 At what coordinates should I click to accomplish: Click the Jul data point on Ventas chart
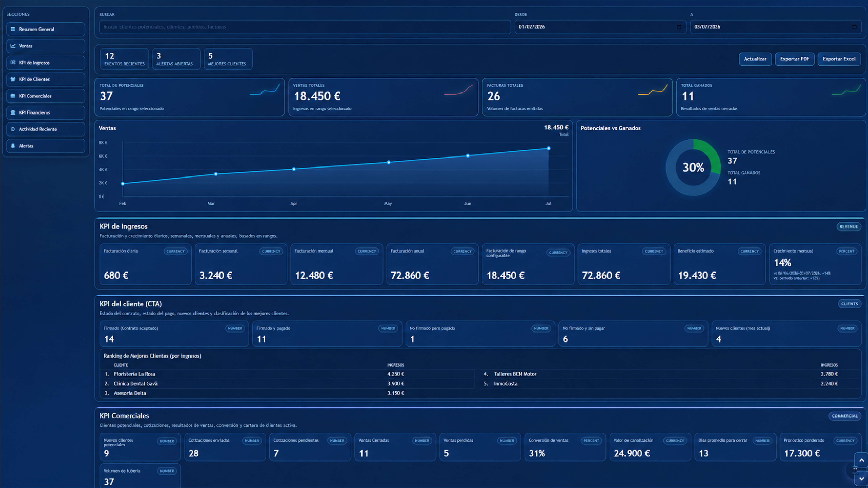tap(549, 148)
